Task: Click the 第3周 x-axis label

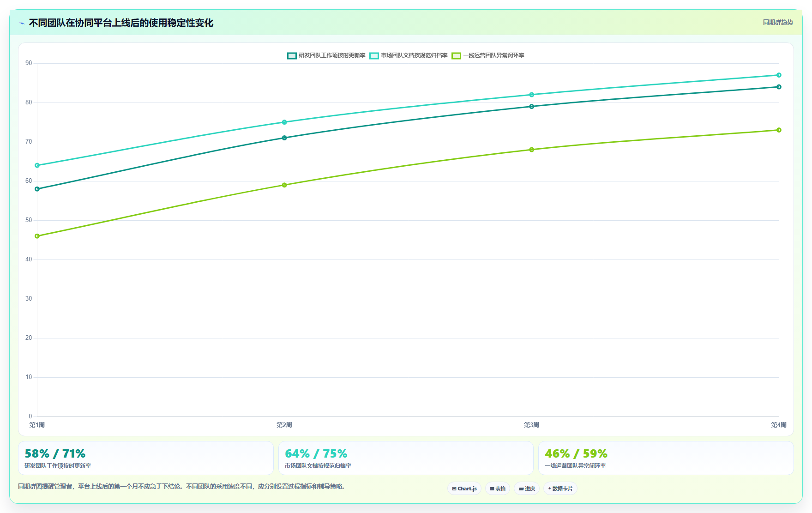Action: [x=532, y=425]
